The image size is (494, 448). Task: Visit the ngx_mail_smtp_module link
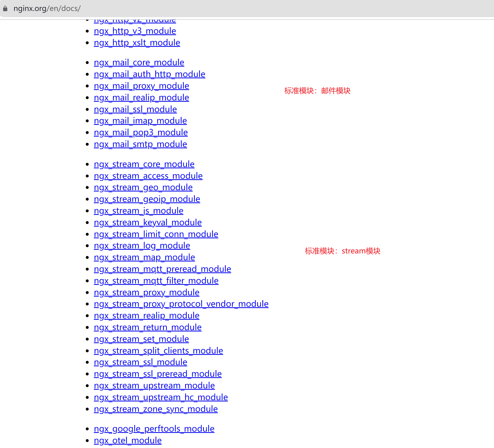pyautogui.click(x=140, y=144)
